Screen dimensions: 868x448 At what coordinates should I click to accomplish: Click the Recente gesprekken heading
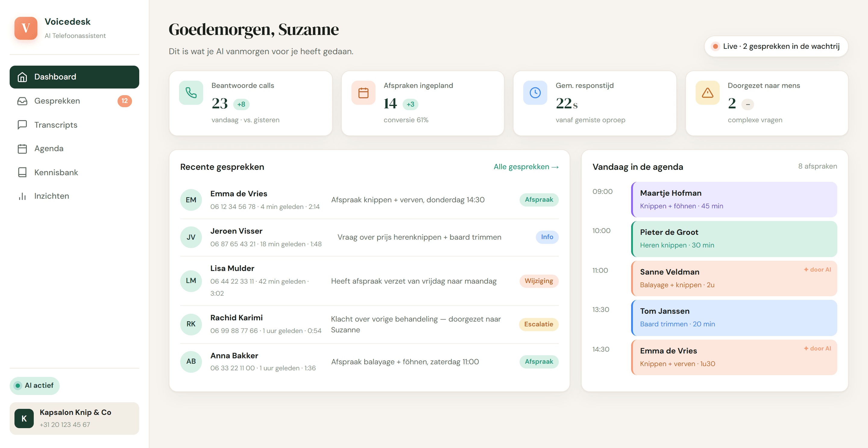222,167
